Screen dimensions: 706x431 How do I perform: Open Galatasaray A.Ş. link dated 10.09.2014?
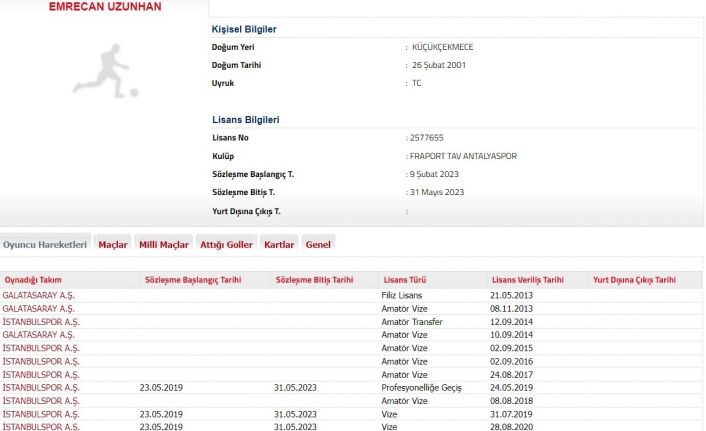(x=38, y=335)
